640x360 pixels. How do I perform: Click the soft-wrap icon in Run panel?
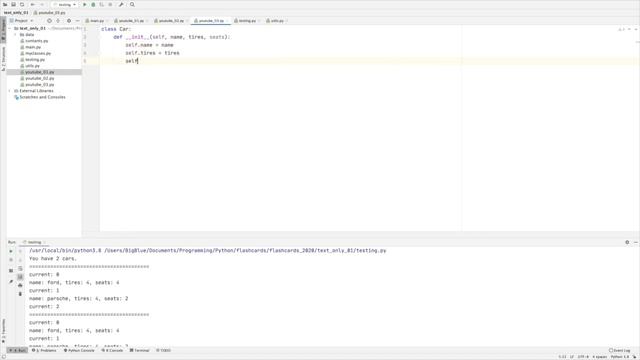point(20,268)
